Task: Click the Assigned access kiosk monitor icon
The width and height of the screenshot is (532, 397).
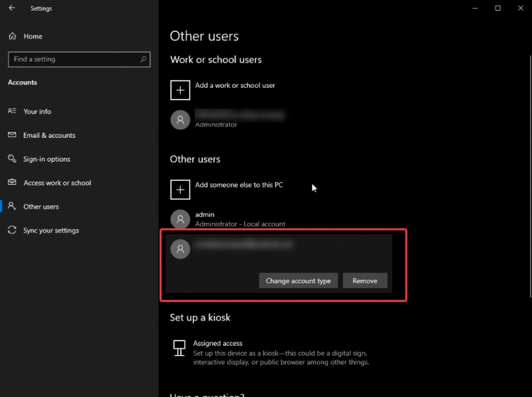Action: click(x=180, y=347)
